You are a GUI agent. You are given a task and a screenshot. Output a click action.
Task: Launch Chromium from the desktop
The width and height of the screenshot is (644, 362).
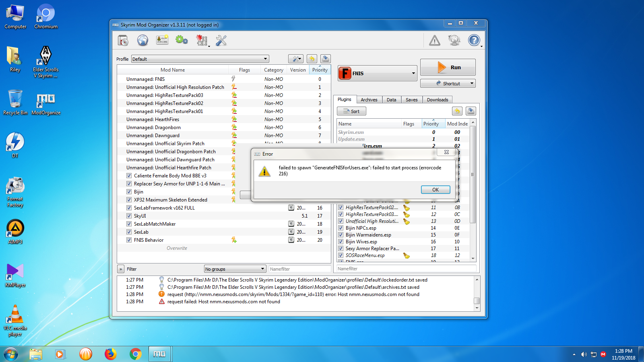(x=46, y=17)
